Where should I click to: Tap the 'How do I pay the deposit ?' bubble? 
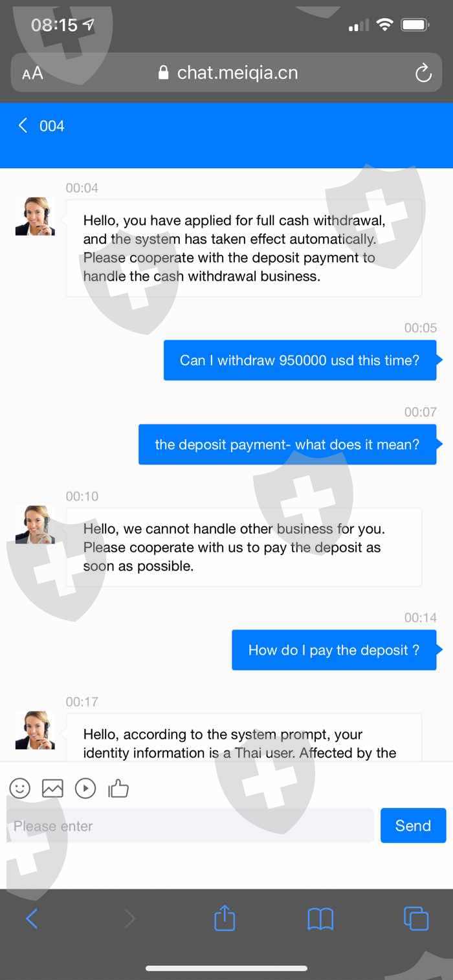point(334,650)
